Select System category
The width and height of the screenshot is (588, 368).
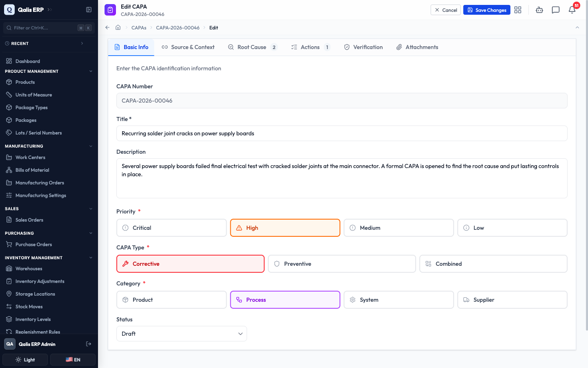coord(399,300)
